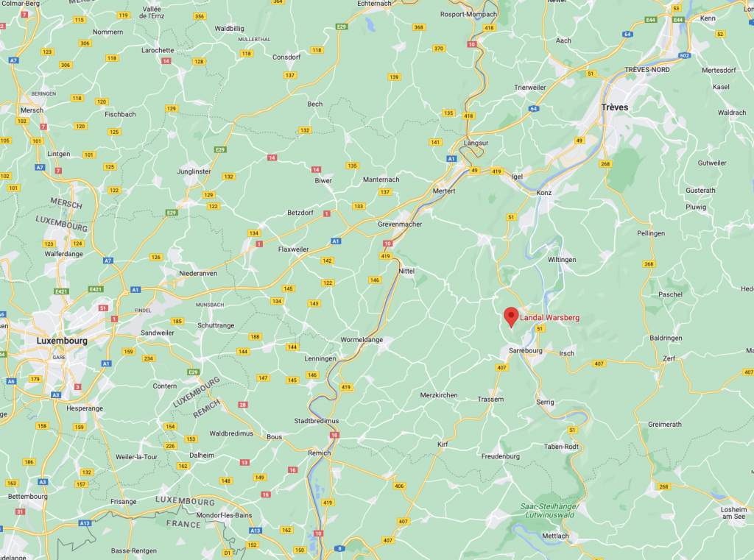Click the Saar-Steilhänge/Lutwinuswald park label
The width and height of the screenshot is (754, 560).
coord(549,511)
